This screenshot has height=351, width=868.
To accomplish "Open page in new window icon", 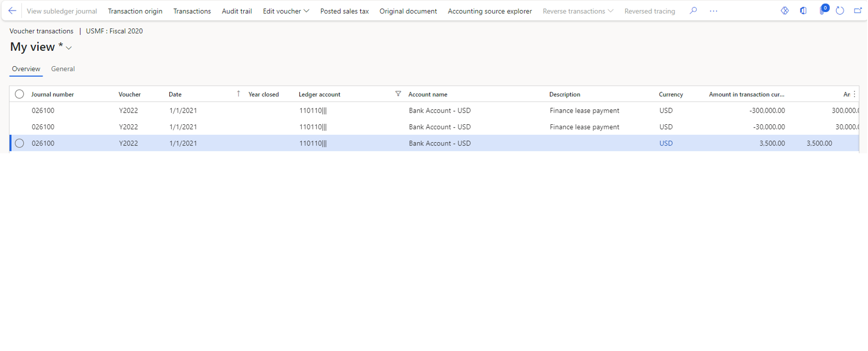I will click(x=858, y=11).
